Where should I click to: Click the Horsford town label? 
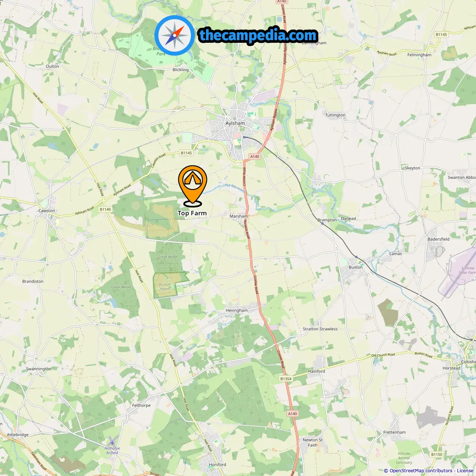point(218,464)
